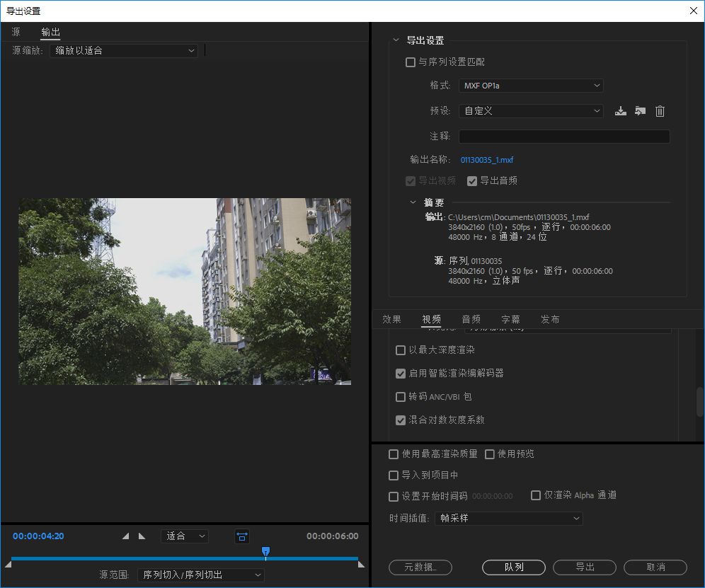705x588 pixels.
Task: Save the current settings as a preset
Action: [x=621, y=111]
